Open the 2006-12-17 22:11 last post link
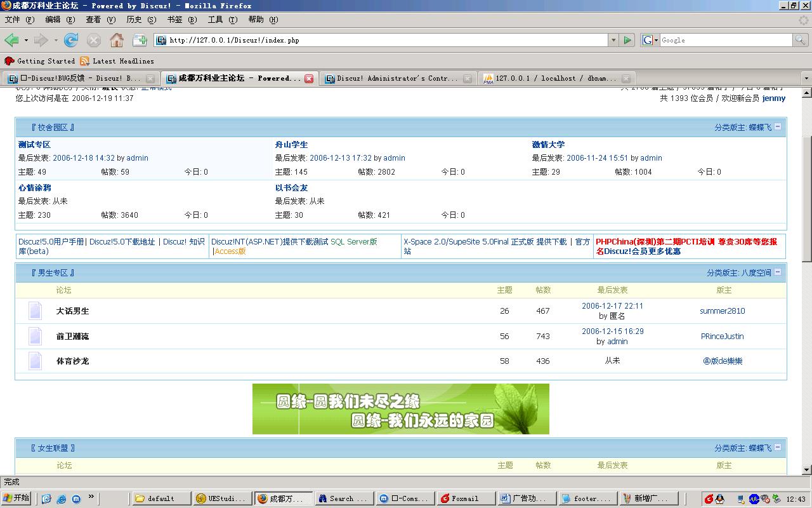Viewport: 812px width, 508px height. coord(612,306)
